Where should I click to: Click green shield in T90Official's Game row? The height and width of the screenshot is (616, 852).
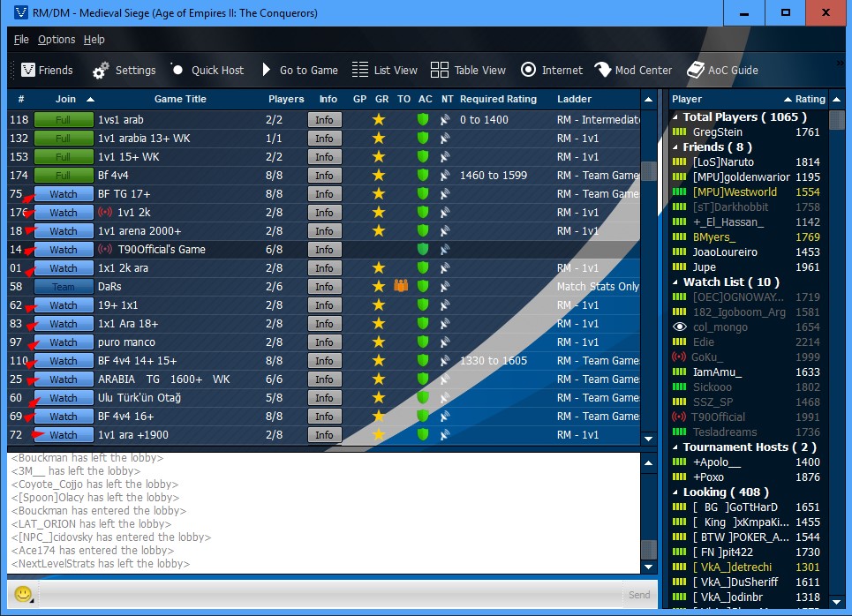(423, 250)
